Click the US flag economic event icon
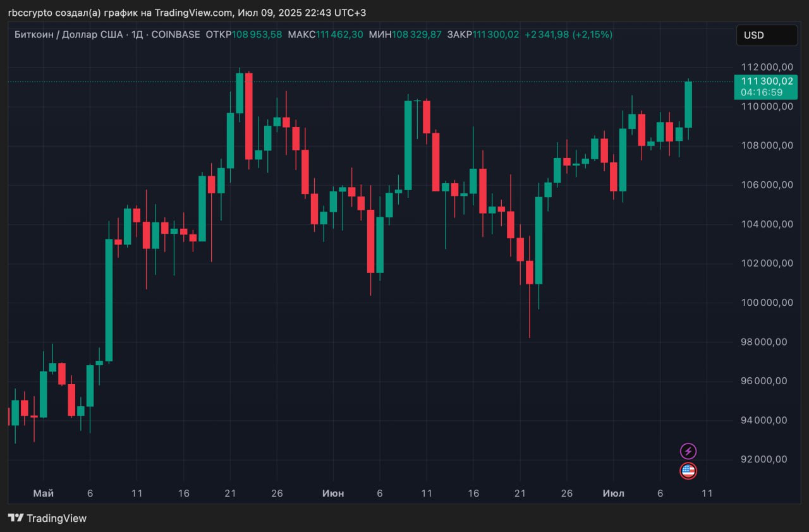 tap(688, 471)
